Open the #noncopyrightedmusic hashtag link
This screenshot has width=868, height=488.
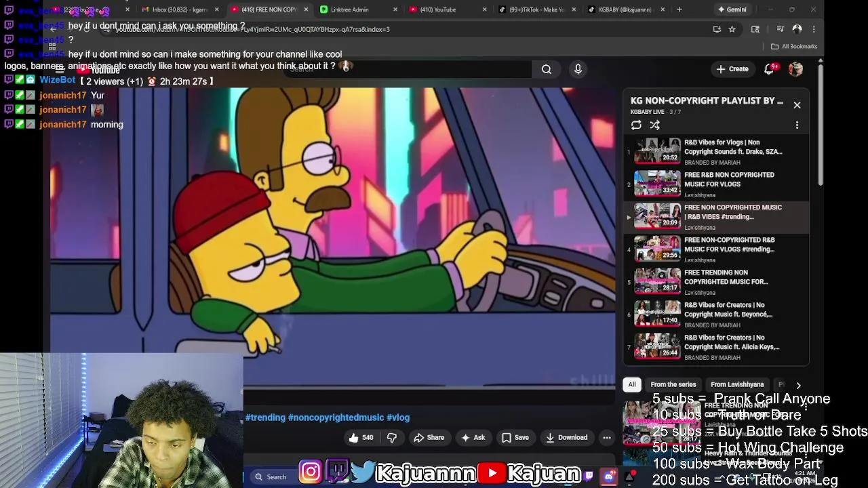(x=336, y=418)
